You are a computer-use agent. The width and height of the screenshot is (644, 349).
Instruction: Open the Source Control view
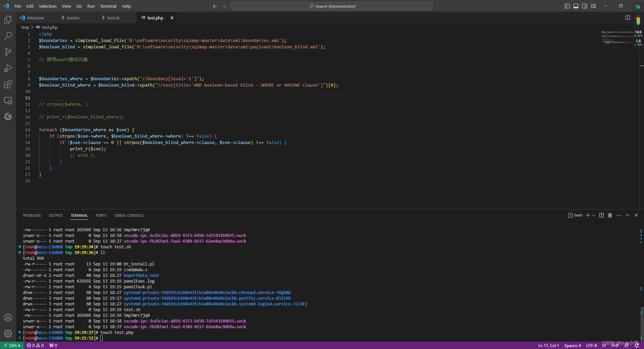point(8,52)
